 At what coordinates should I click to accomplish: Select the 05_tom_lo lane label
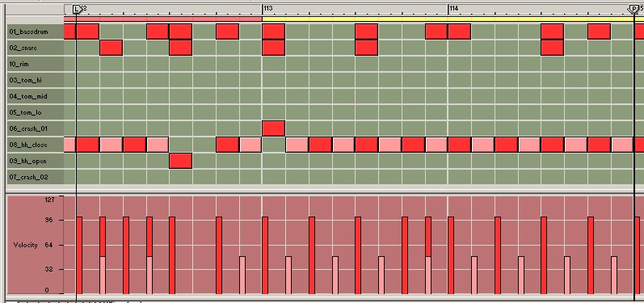26,112
